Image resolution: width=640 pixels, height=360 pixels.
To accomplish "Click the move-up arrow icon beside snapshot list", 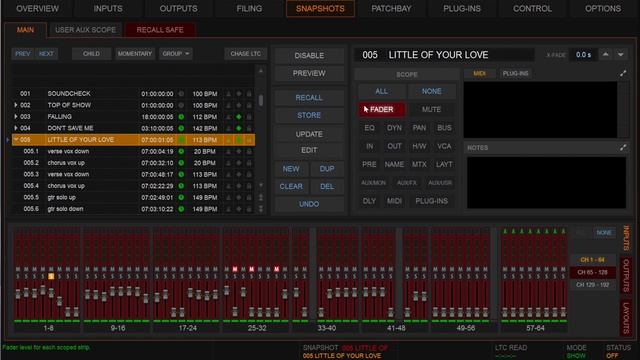I will pyautogui.click(x=261, y=198).
